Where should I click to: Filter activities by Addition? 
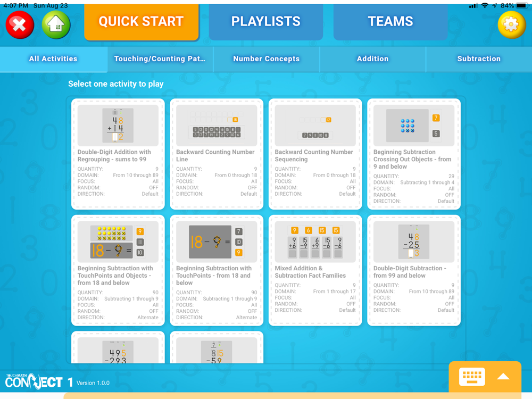372,59
